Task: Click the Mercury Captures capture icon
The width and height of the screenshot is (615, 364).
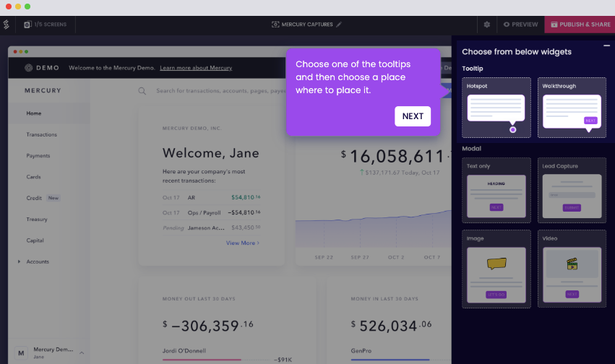Action: [x=275, y=25]
